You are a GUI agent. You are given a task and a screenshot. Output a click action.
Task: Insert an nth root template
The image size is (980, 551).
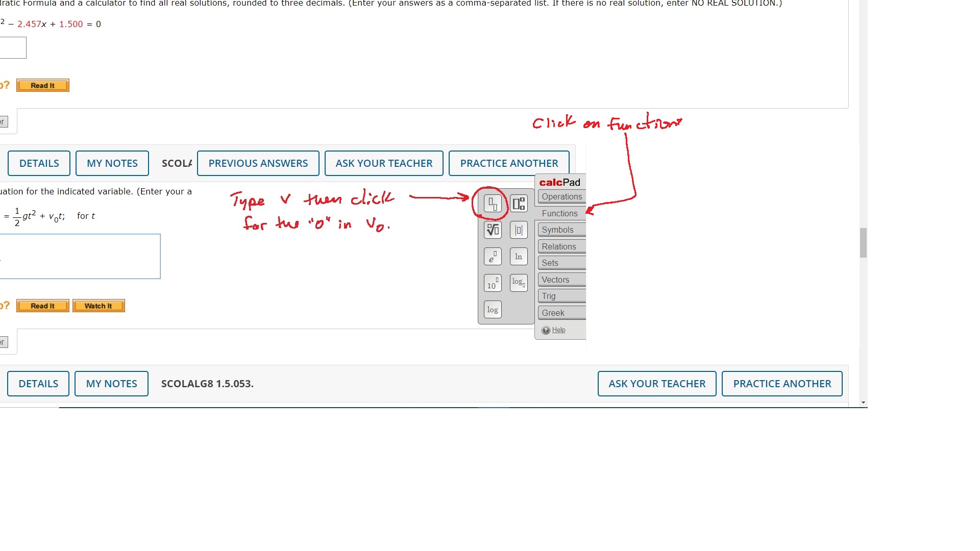493,230
